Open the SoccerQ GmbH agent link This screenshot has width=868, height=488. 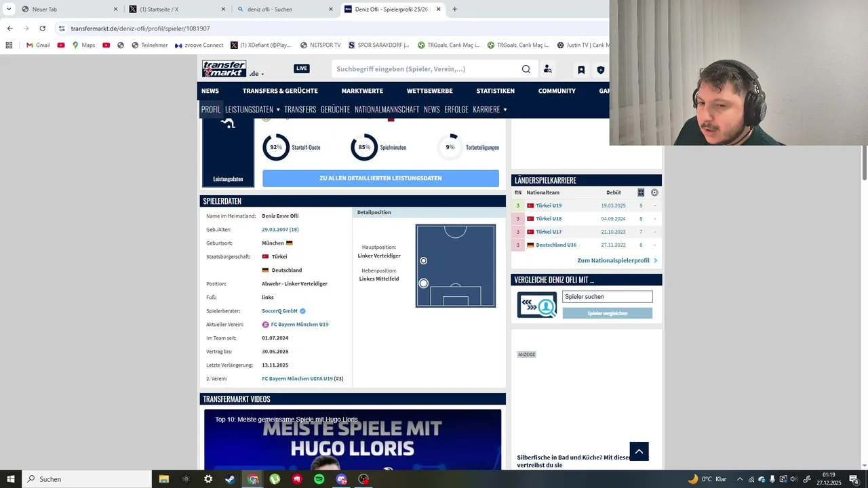pyautogui.click(x=280, y=311)
